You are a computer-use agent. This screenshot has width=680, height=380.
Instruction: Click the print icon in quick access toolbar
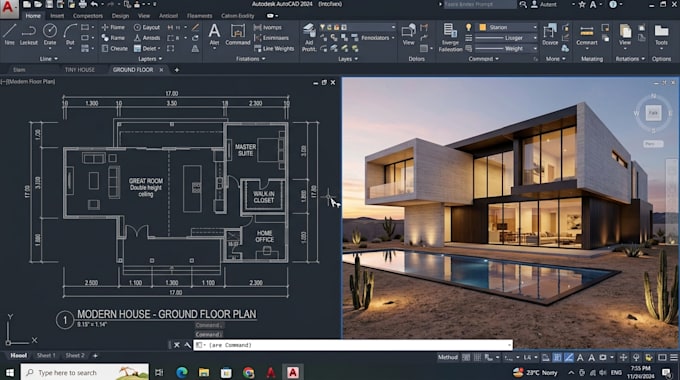coord(82,4)
